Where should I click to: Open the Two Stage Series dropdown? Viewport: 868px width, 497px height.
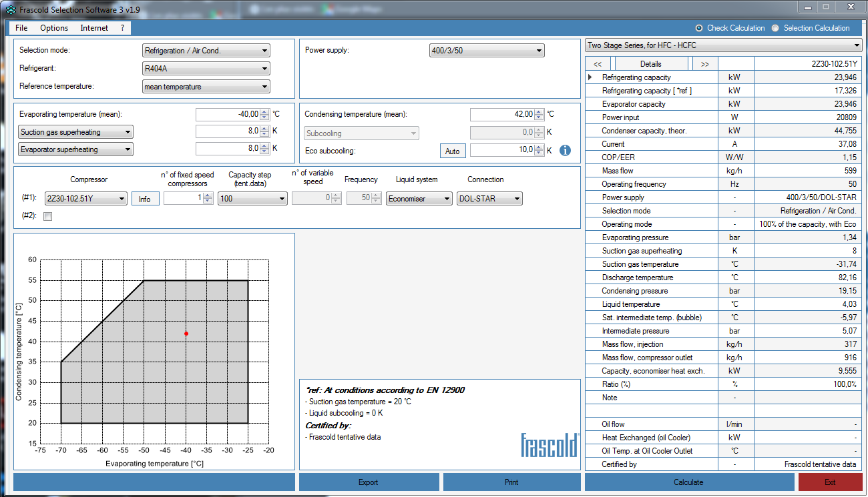724,45
